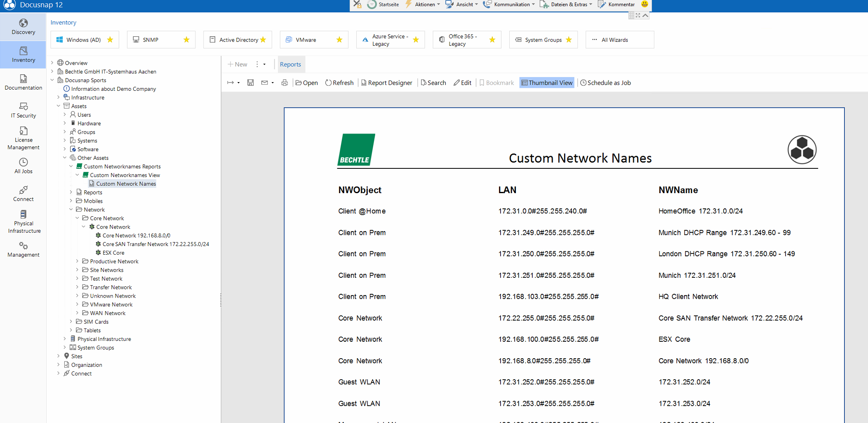This screenshot has width=868, height=423.
Task: Click the smiley feedback icon
Action: (x=645, y=4)
